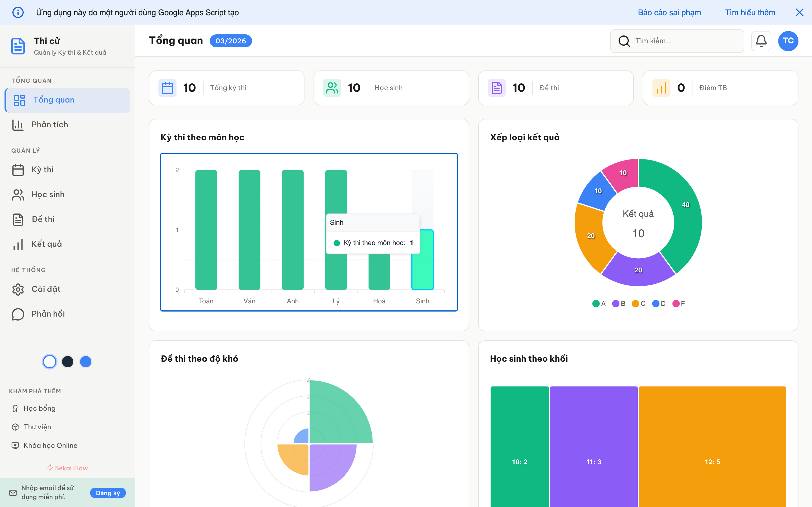Select the white light theme circle
812x507 pixels.
[50, 361]
